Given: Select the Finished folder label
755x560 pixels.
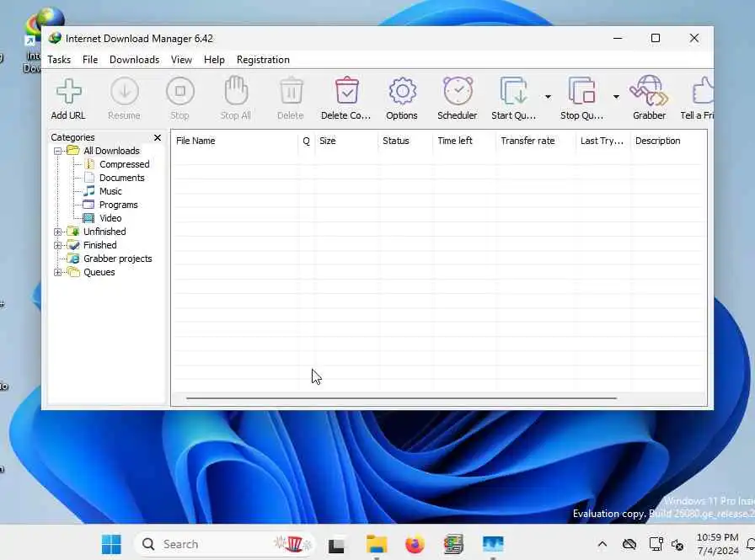Looking at the screenshot, I should pyautogui.click(x=99, y=245).
